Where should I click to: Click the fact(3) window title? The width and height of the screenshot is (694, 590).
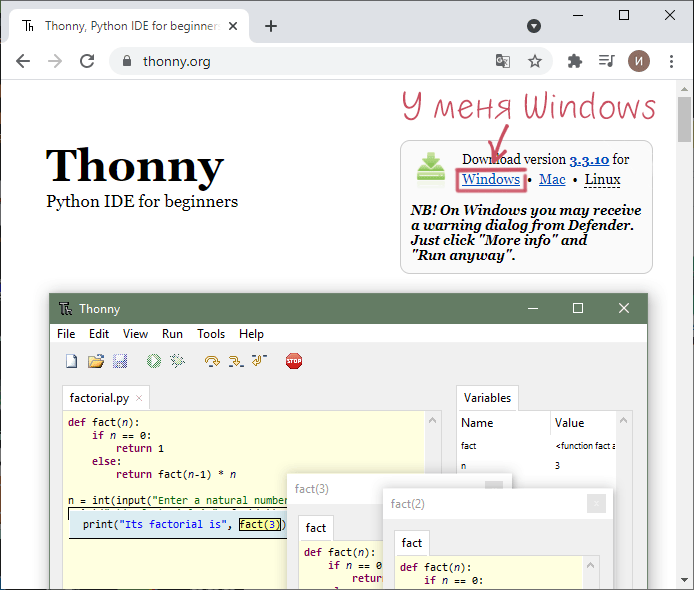pyautogui.click(x=312, y=489)
